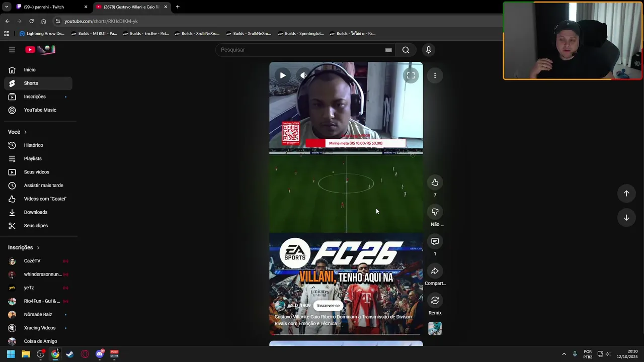This screenshot has width=644, height=362.
Task: Open the @LD_1909 channel name
Action: [x=299, y=306]
